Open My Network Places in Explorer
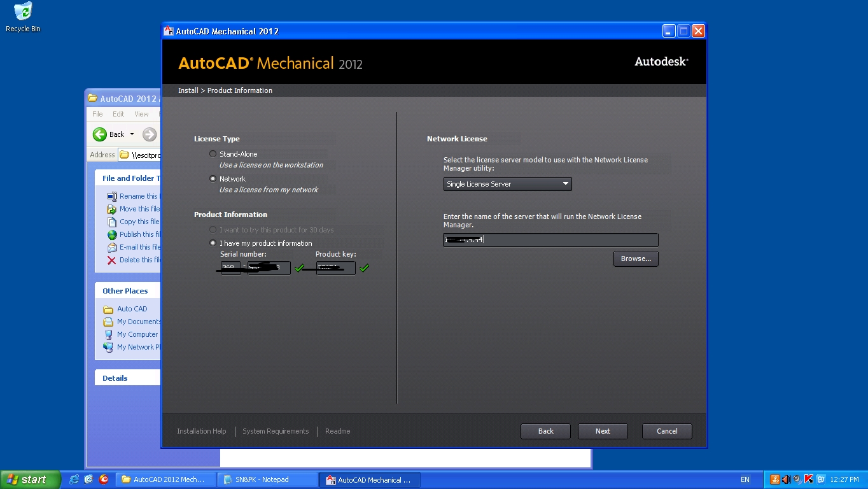 139,347
